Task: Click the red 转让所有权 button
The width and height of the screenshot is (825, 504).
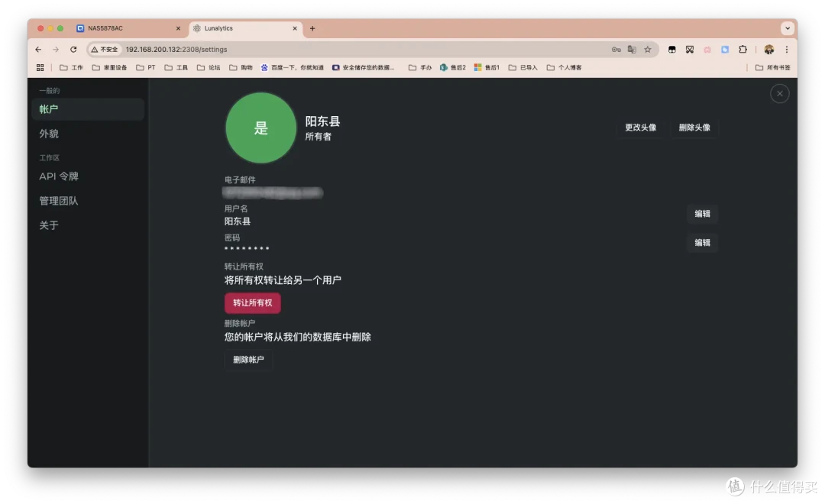Action: tap(253, 303)
